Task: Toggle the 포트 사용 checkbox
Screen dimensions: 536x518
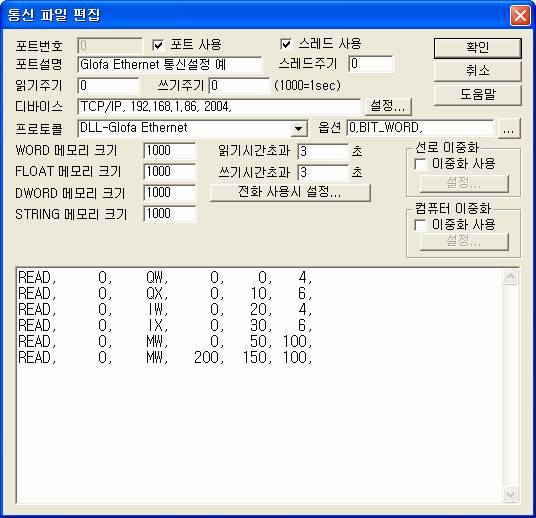Action: pos(158,45)
